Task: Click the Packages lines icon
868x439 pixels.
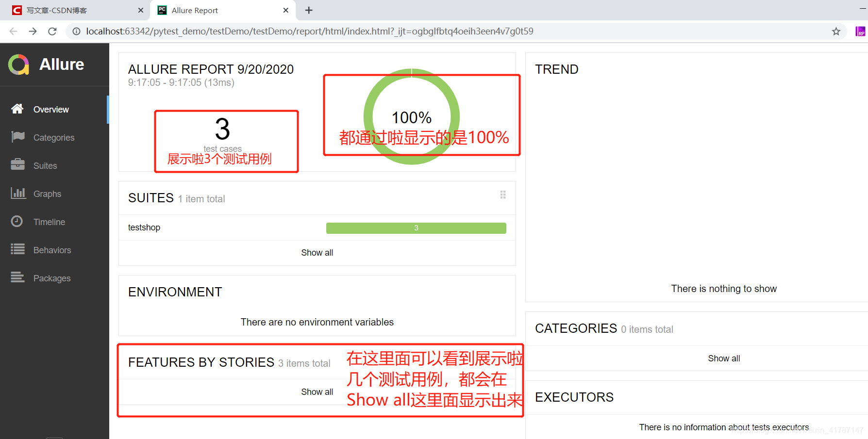Action: point(18,277)
